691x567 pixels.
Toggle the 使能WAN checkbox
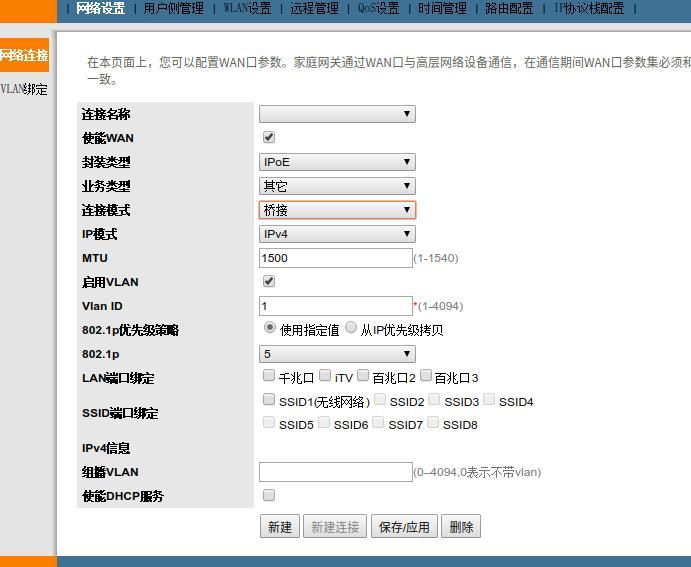(x=268, y=137)
